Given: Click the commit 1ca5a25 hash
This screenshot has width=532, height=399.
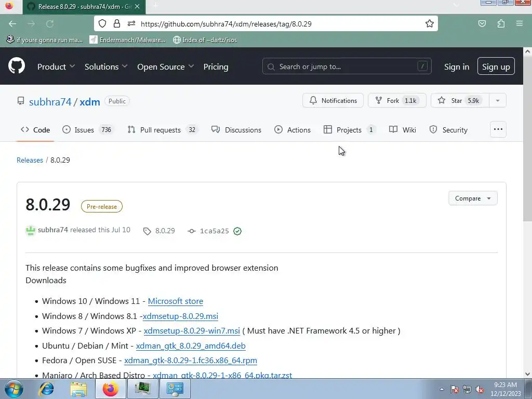Looking at the screenshot, I should coord(215,231).
